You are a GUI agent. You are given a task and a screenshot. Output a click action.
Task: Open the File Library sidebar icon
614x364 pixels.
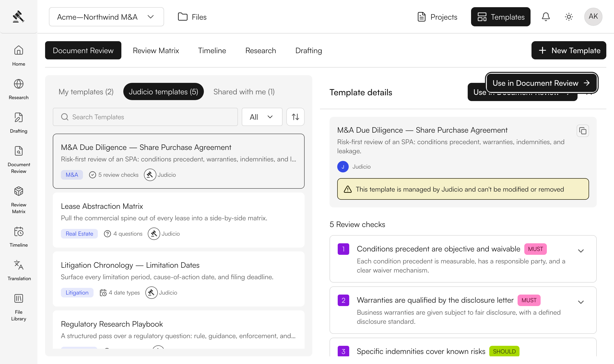tap(19, 307)
